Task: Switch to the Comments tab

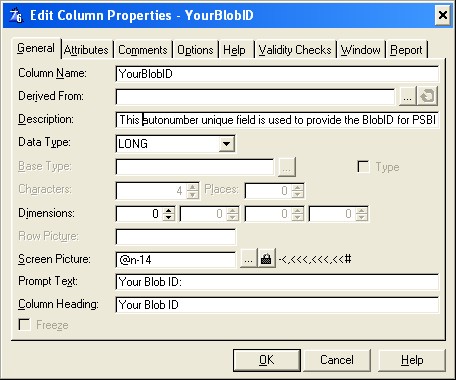Action: pyautogui.click(x=143, y=50)
